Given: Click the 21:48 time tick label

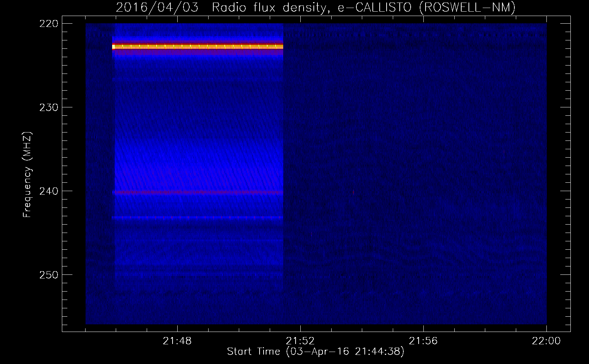Looking at the screenshot, I should click(177, 341).
